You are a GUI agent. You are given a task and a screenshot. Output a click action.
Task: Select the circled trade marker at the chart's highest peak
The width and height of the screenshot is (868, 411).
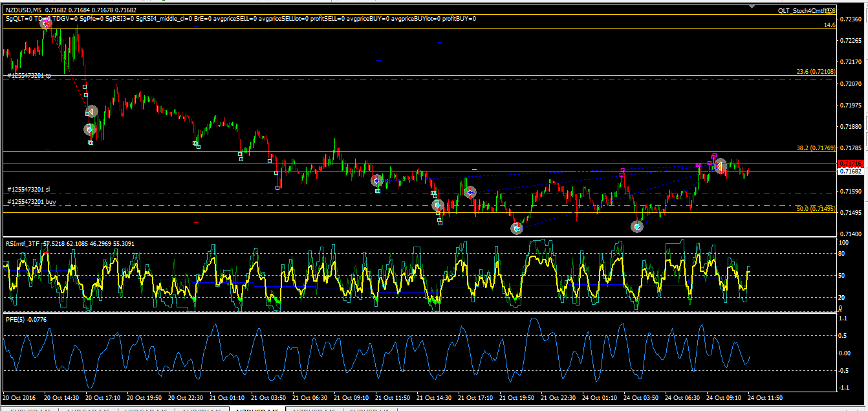pyautogui.click(x=46, y=23)
